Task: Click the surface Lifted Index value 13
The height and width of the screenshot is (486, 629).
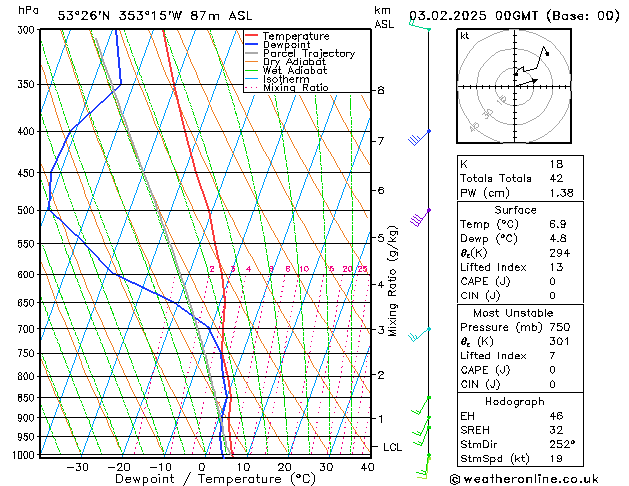Action: 556,267
